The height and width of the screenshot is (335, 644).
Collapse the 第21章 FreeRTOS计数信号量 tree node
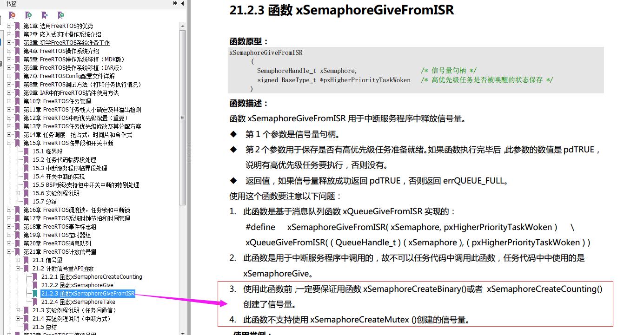tap(9, 252)
